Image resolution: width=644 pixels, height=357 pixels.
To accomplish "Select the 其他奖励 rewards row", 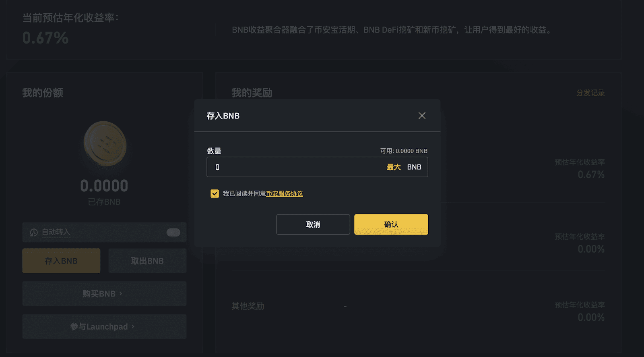I will [418, 306].
